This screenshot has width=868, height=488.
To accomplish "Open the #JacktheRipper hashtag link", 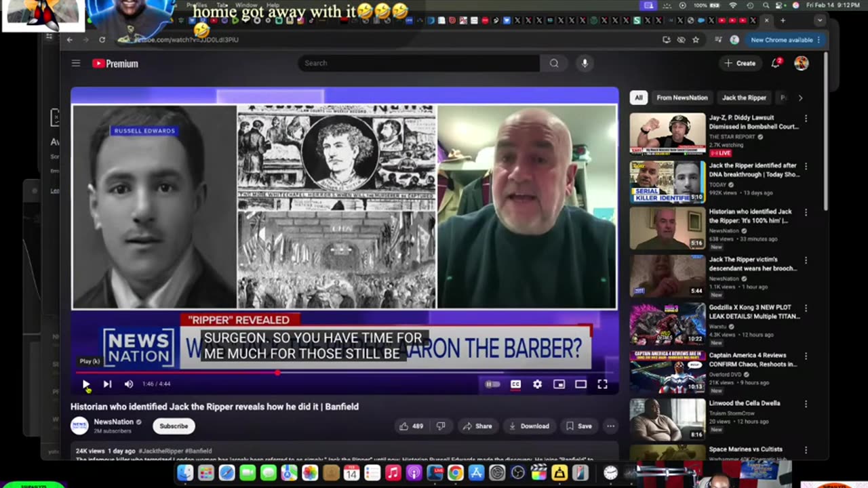I will click(x=161, y=451).
